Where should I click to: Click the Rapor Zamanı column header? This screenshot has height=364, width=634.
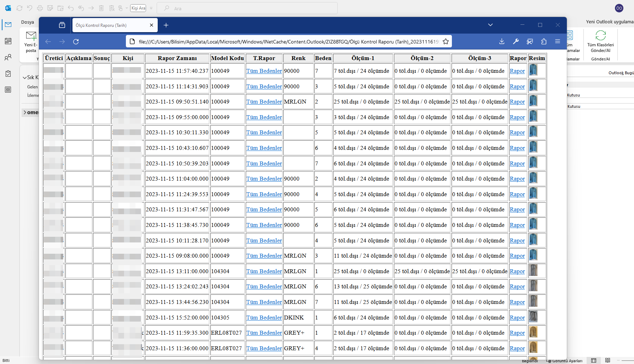[x=177, y=58]
